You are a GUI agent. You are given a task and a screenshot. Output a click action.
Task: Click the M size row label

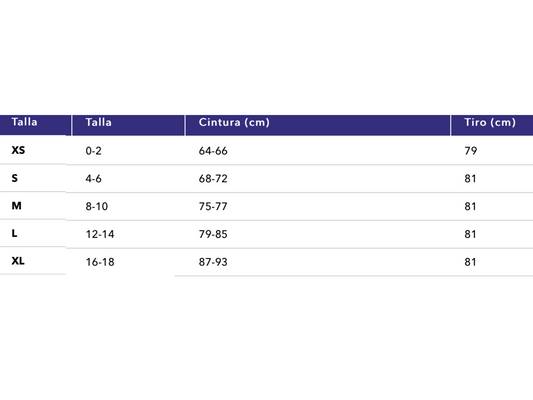click(x=16, y=206)
